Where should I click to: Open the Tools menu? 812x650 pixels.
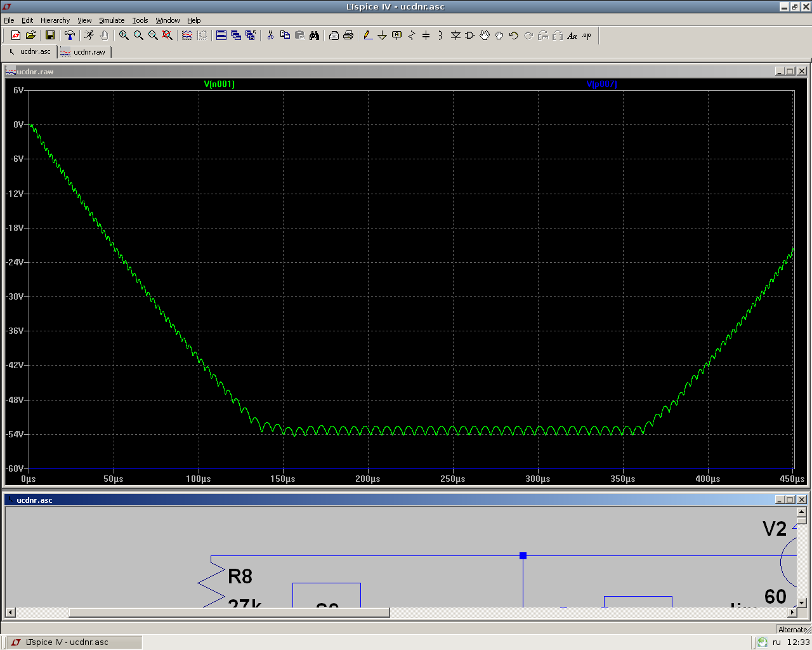140,20
